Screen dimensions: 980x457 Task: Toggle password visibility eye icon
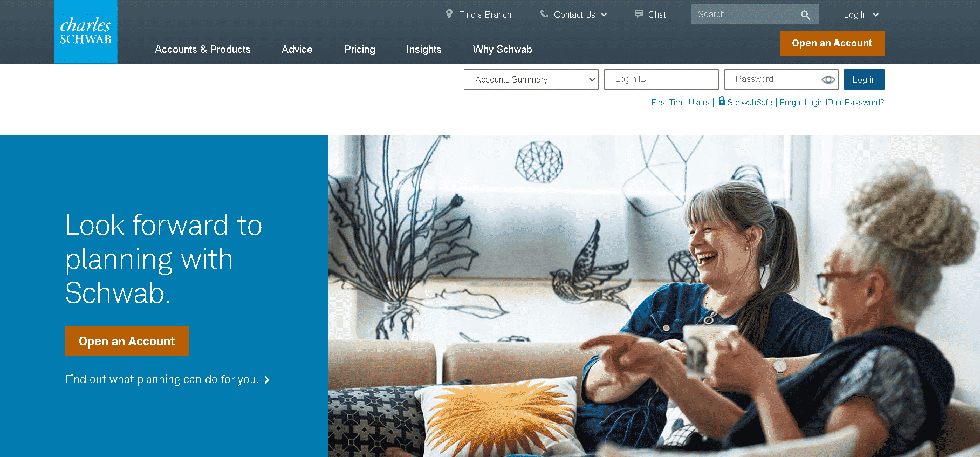coord(828,79)
